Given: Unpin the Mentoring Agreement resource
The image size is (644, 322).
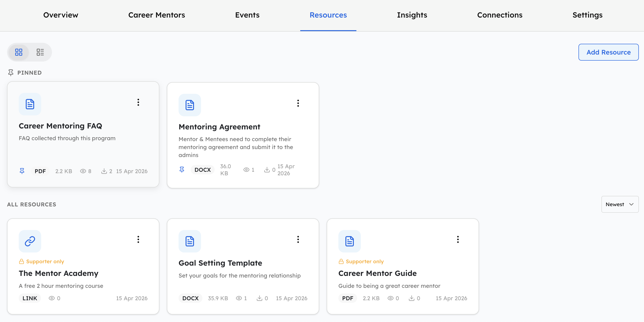Looking at the screenshot, I should pos(182,170).
